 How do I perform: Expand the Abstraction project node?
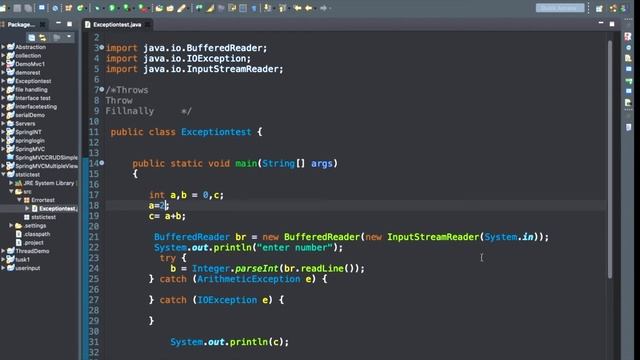[3, 47]
